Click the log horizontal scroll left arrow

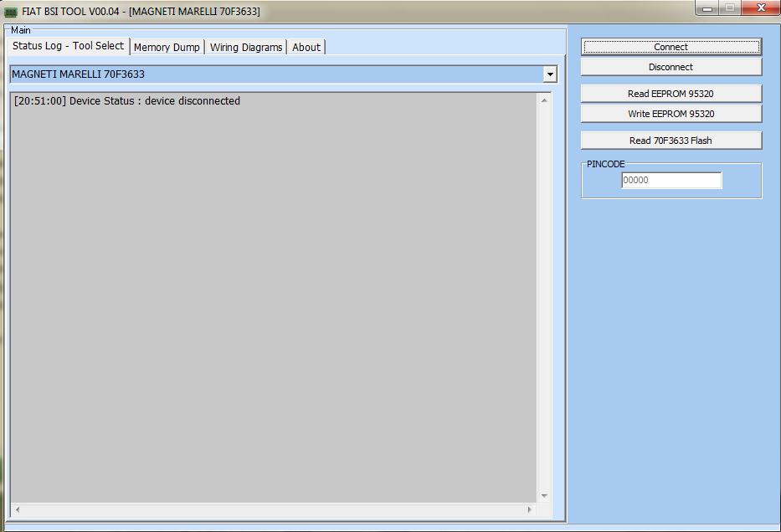(x=18, y=509)
